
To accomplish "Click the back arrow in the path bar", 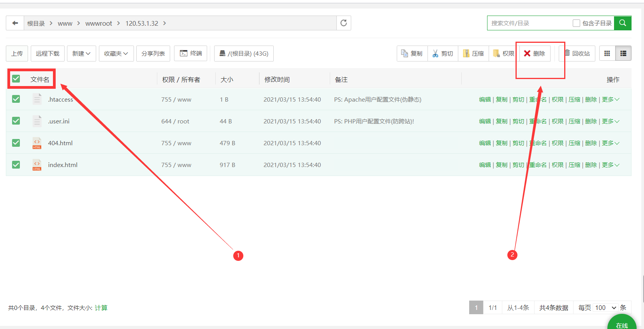I will click(x=15, y=23).
